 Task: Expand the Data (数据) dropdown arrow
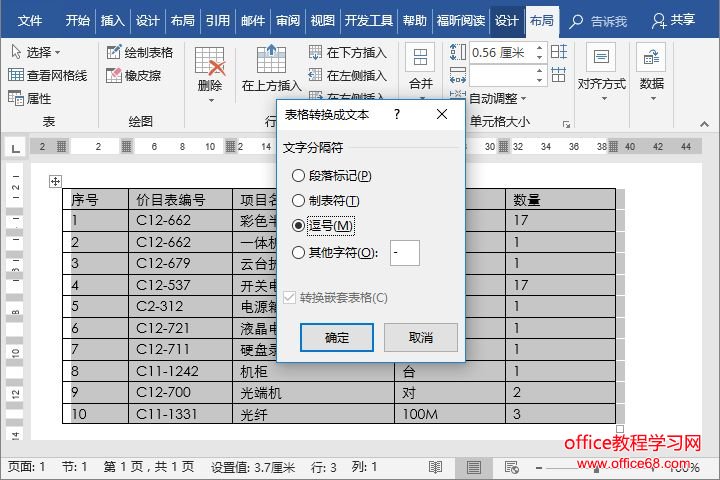(x=653, y=98)
